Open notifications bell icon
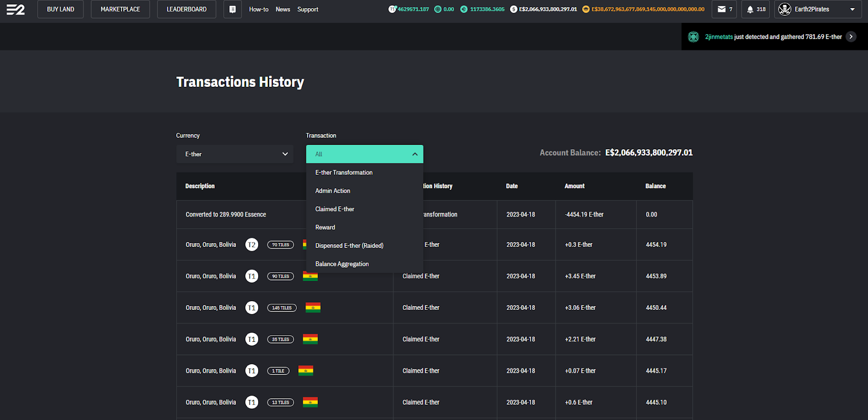This screenshot has width=868, height=420. pos(750,9)
